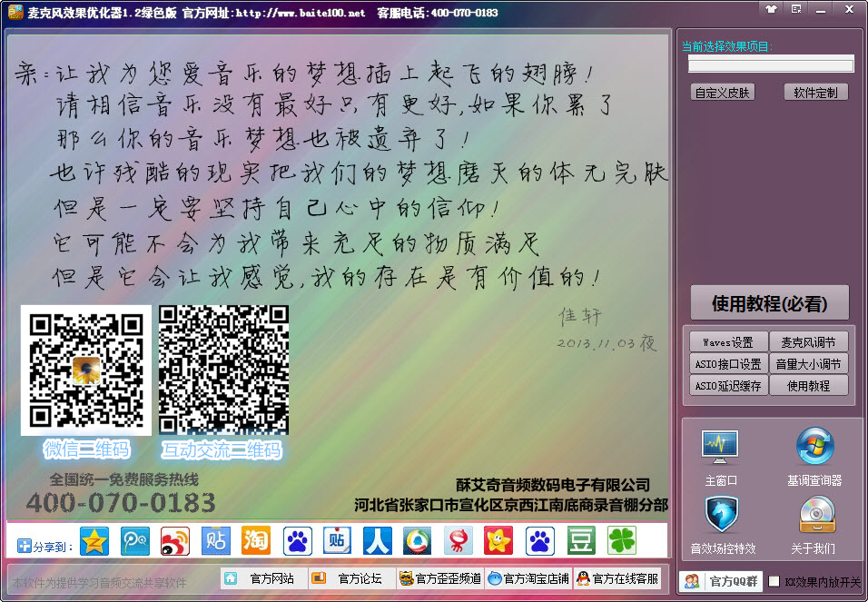The image size is (868, 602).
Task: Share to Douban via green 豆 icon
Action: [x=581, y=541]
